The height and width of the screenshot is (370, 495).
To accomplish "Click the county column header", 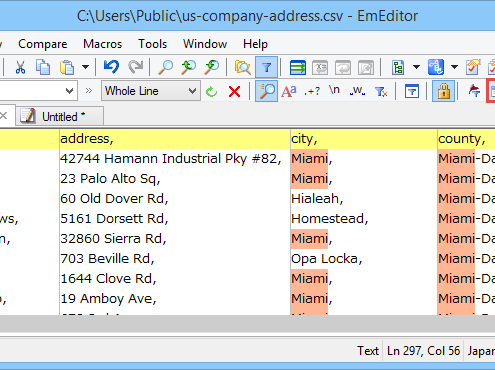I will (x=466, y=139).
